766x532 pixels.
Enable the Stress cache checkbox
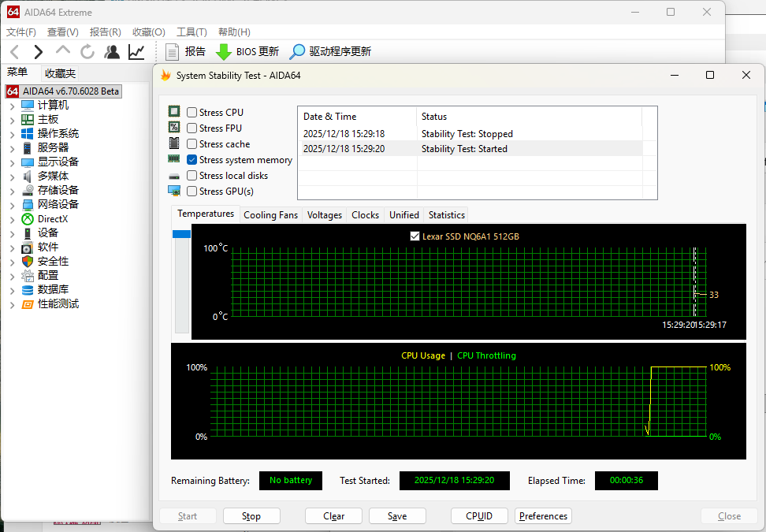tap(192, 144)
